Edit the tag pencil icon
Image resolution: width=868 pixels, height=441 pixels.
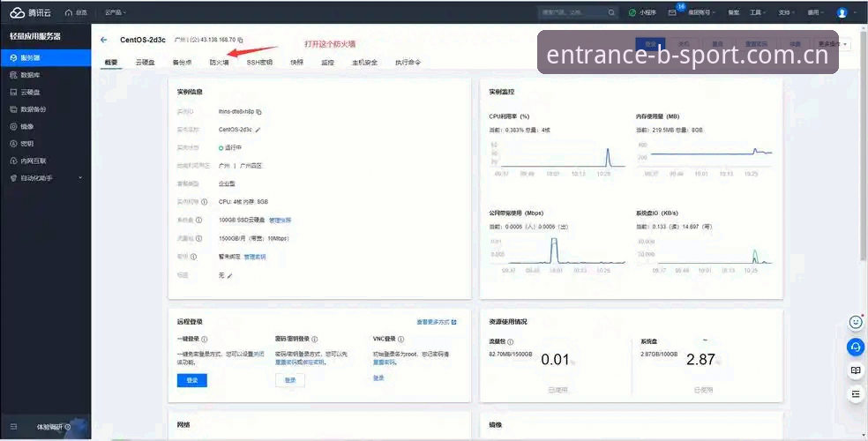[x=229, y=275]
